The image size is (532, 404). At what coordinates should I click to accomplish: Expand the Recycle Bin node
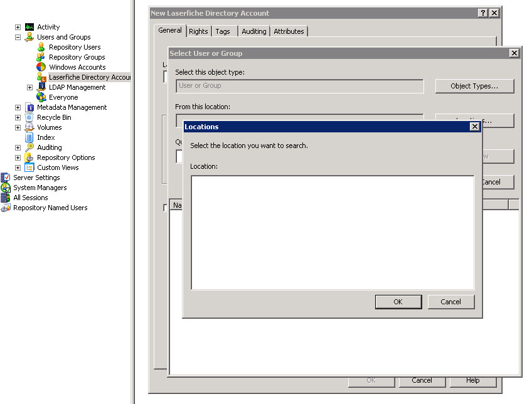[18, 118]
